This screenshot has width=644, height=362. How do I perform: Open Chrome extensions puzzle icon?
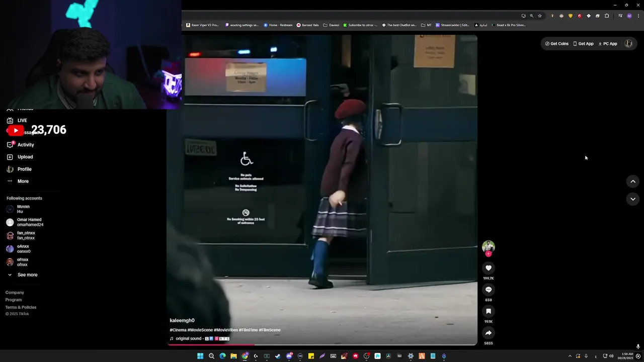coord(607,16)
